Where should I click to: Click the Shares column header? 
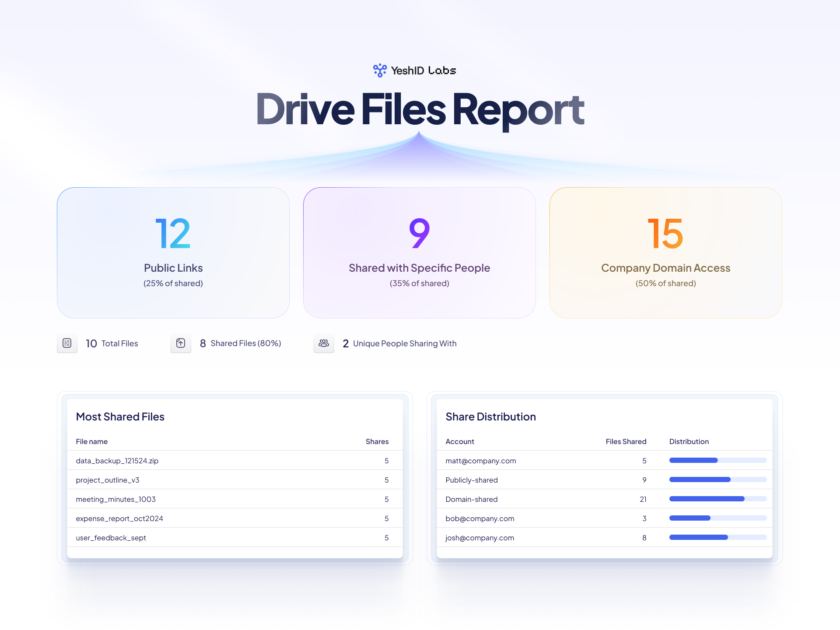click(377, 441)
